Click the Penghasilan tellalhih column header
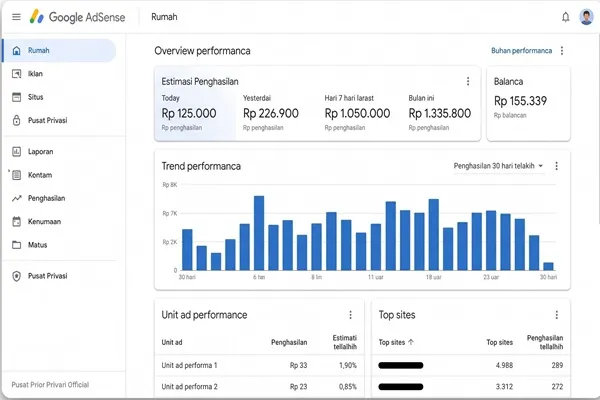 coord(545,342)
